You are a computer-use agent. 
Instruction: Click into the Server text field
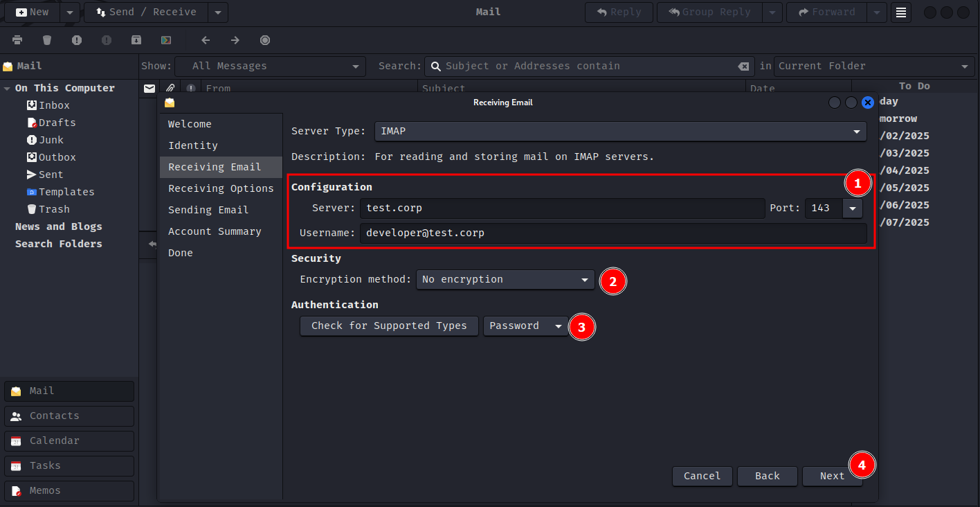click(561, 208)
